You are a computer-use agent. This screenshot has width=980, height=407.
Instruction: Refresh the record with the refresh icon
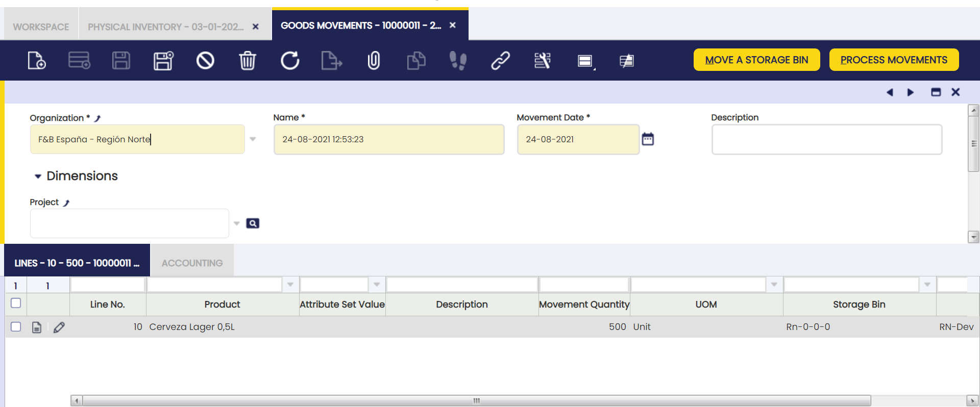290,61
